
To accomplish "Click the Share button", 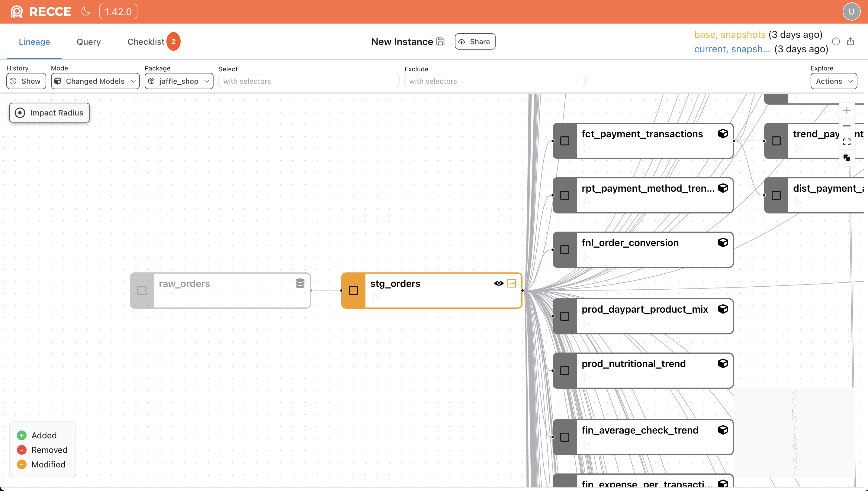I will (x=474, y=41).
